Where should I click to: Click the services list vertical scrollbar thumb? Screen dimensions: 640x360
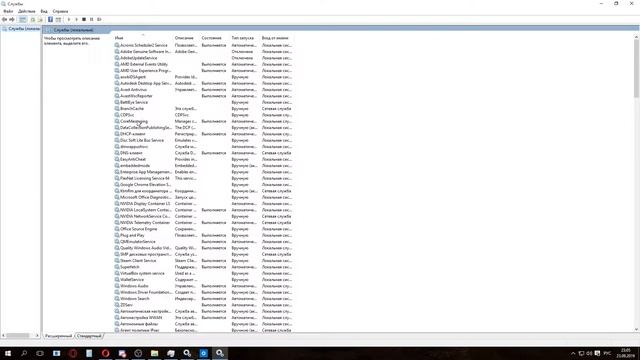636,69
